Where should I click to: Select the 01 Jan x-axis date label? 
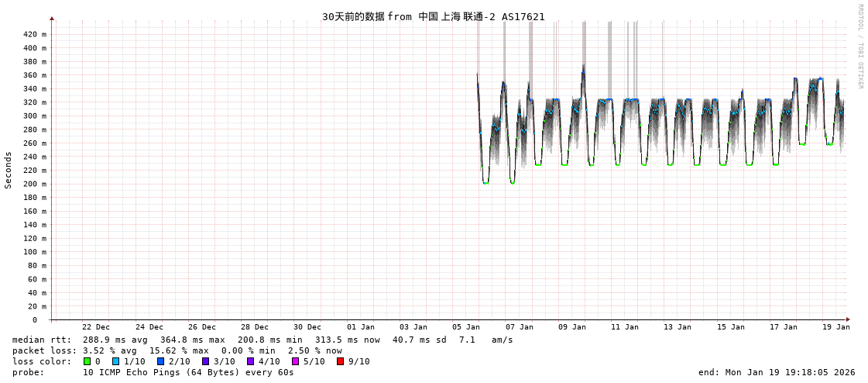click(x=361, y=327)
